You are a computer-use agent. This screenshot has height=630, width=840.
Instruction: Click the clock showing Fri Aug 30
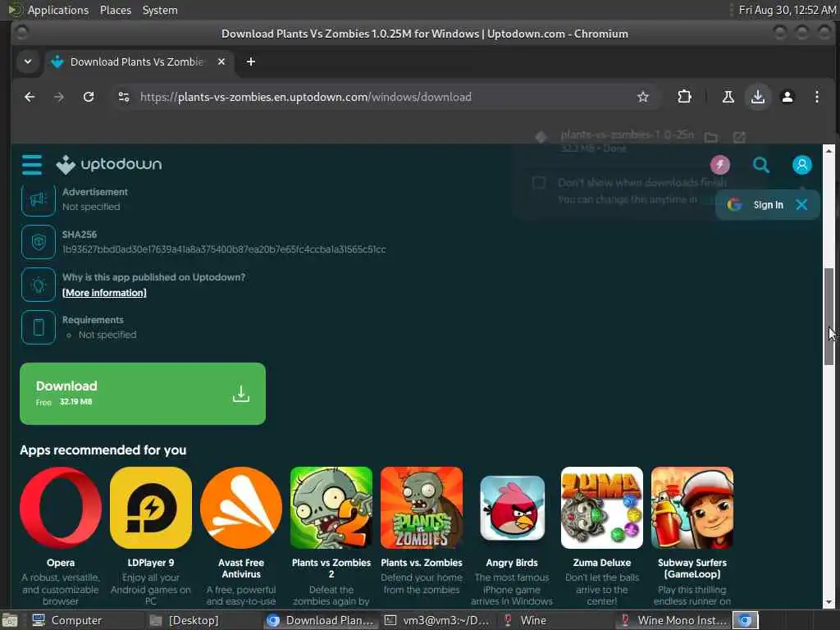click(x=787, y=10)
